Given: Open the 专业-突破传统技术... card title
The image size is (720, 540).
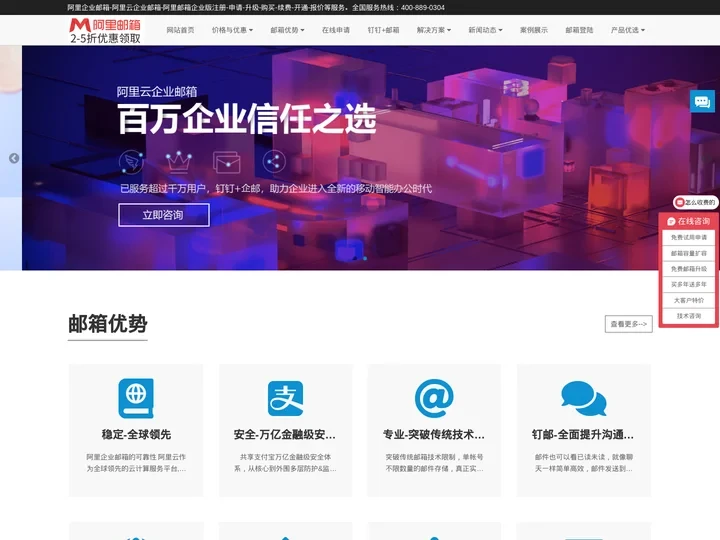Looking at the screenshot, I should click(434, 434).
